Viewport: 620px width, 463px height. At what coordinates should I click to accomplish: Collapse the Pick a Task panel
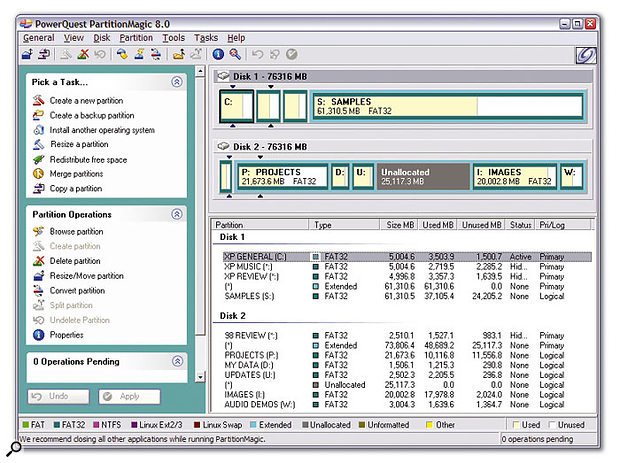pyautogui.click(x=177, y=82)
